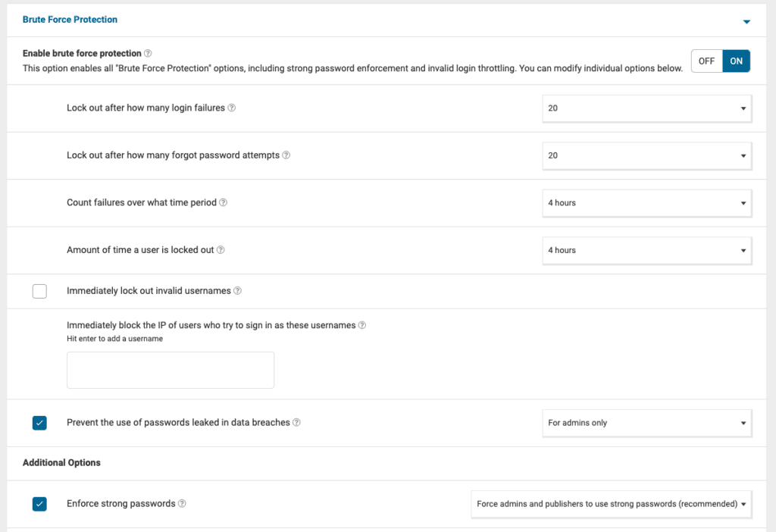Collapse the Brute Force Protection section
Viewport: 776px width, 532px height.
click(746, 21)
